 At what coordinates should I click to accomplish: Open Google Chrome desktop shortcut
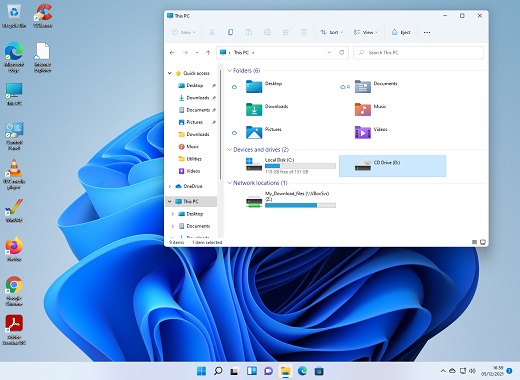(14, 291)
